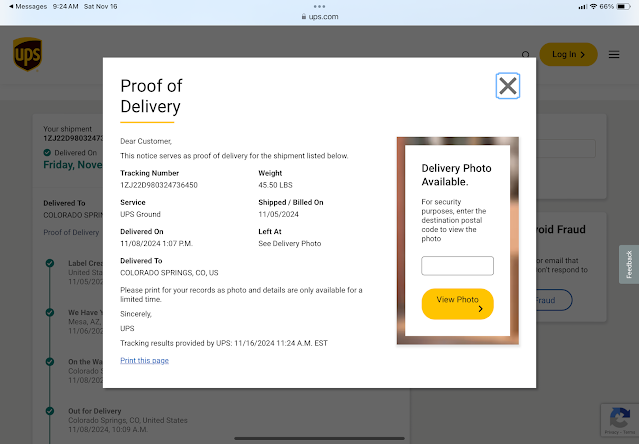639x444 pixels.
Task: Click the UPS Ground service text
Action: point(140,214)
